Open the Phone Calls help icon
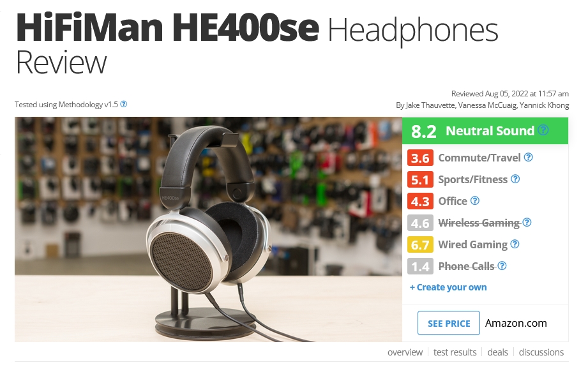Image resolution: width=588 pixels, height=367 pixels. [x=502, y=266]
